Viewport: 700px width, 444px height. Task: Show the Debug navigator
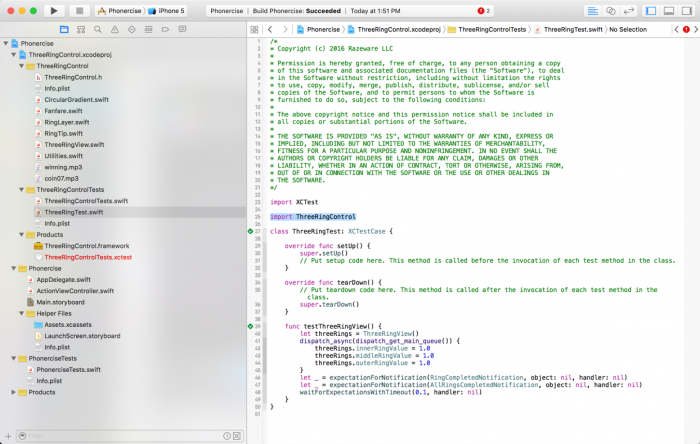(x=148, y=29)
